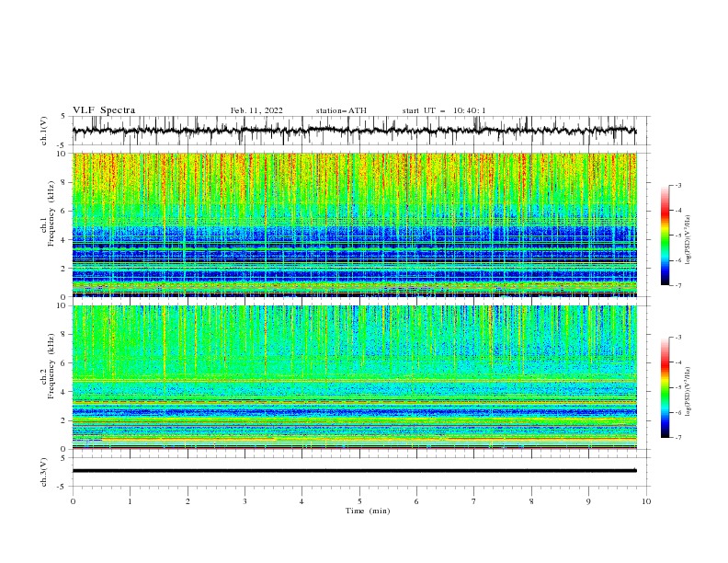Image resolution: width=728 pixels, height=563 pixels.
Task: Click time axis end tick label "10"
Action: pyautogui.click(x=646, y=501)
